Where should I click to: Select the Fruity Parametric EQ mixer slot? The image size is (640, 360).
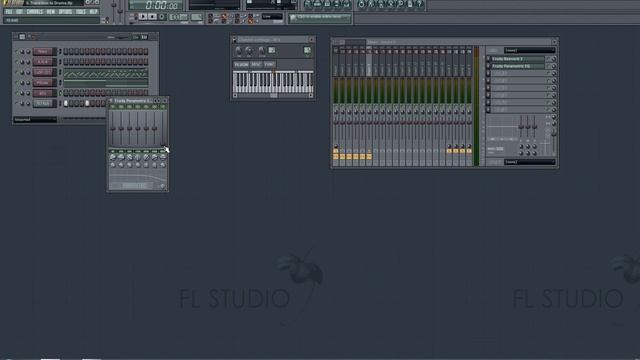tap(518, 66)
